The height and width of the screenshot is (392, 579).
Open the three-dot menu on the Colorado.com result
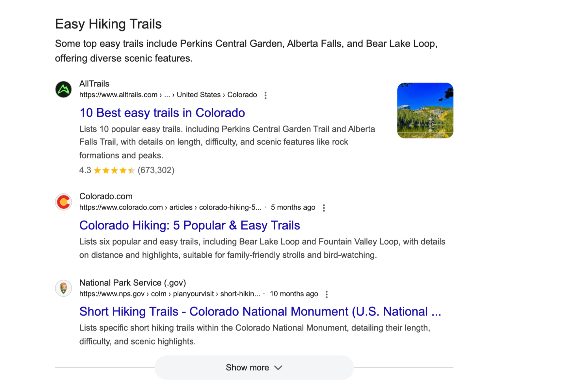[x=324, y=208]
